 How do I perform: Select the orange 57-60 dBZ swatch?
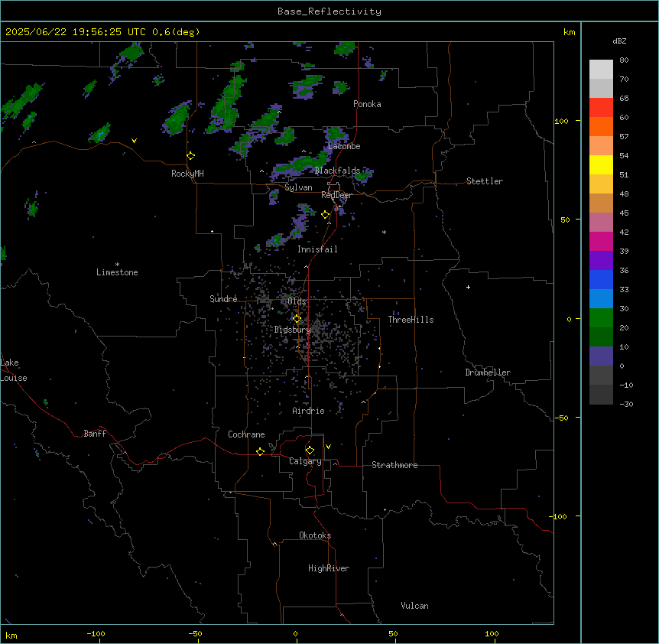pyautogui.click(x=601, y=126)
